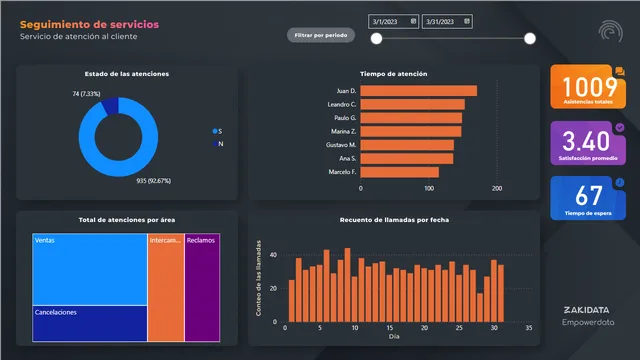Screen dimensions: 640x360
Task: Click the clock icon on Tiempo de espera card
Action: 620,182
